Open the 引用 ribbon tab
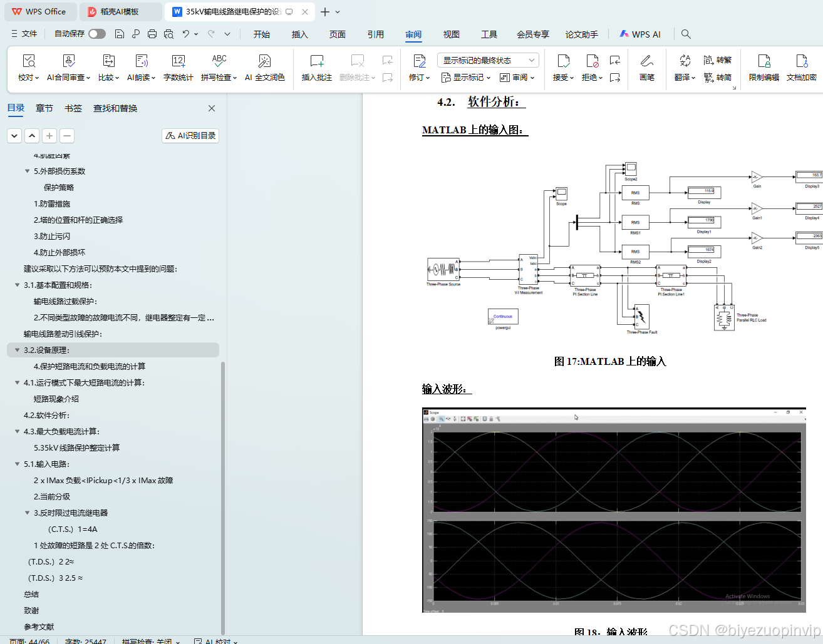This screenshot has width=823, height=644. pos(376,34)
